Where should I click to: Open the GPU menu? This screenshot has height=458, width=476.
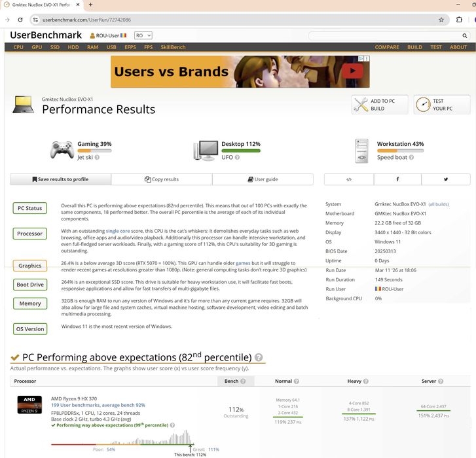[x=37, y=47]
